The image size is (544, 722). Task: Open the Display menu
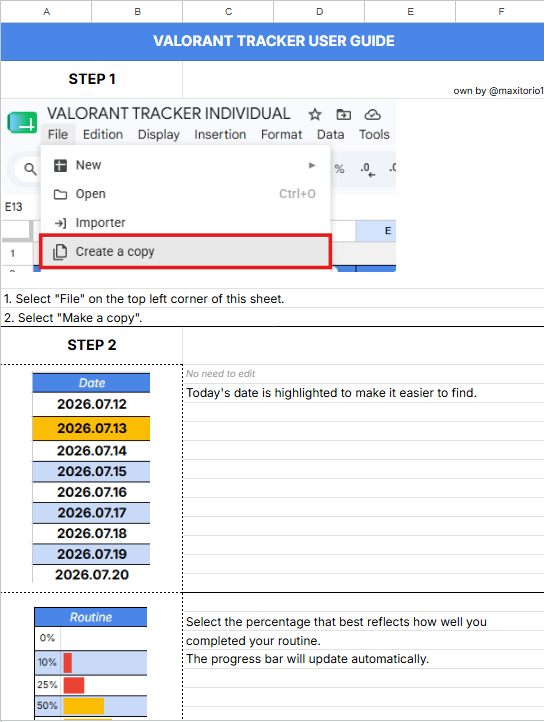click(158, 134)
